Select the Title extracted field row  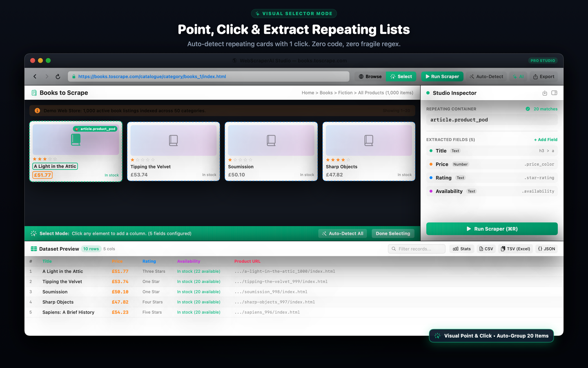(492, 151)
